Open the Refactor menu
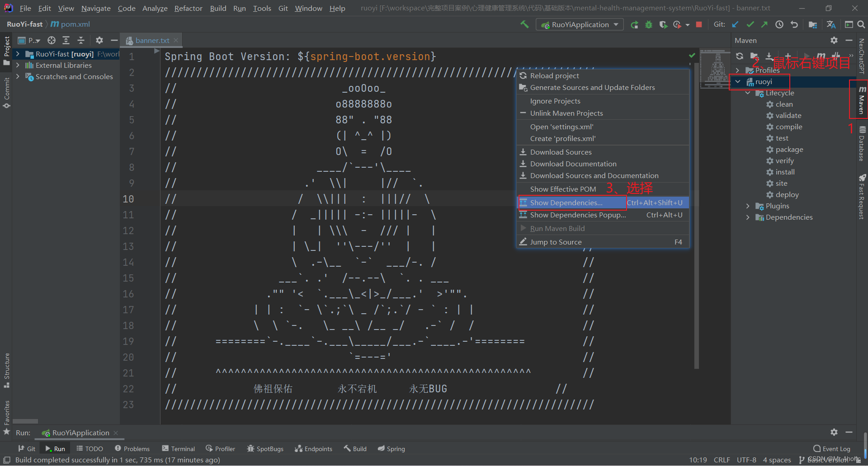Screen dimensions: 868x466 click(x=188, y=8)
